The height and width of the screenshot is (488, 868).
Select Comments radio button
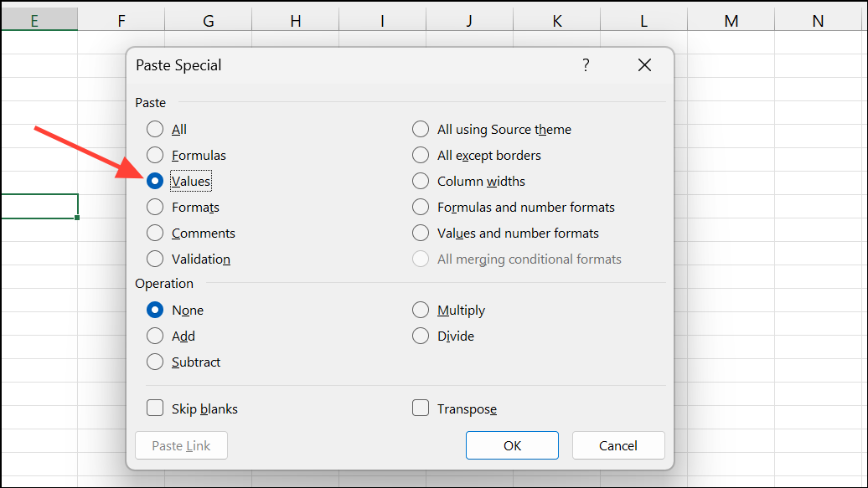[155, 233]
